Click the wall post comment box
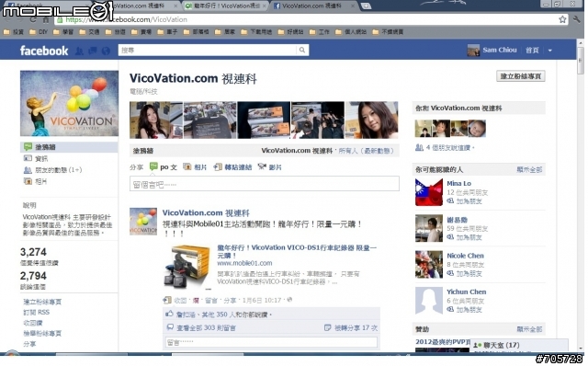Image resolution: width=588 pixels, height=366 pixels. 265,184
